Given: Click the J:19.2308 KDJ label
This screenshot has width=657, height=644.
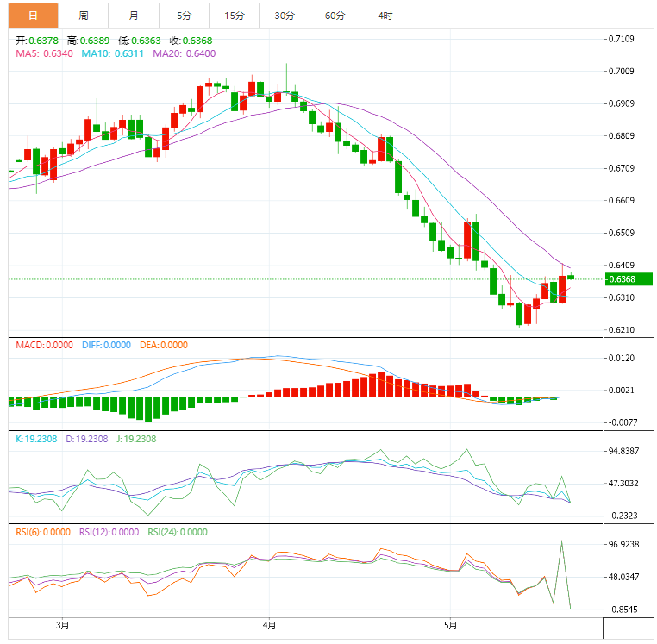Looking at the screenshot, I should [x=136, y=439].
